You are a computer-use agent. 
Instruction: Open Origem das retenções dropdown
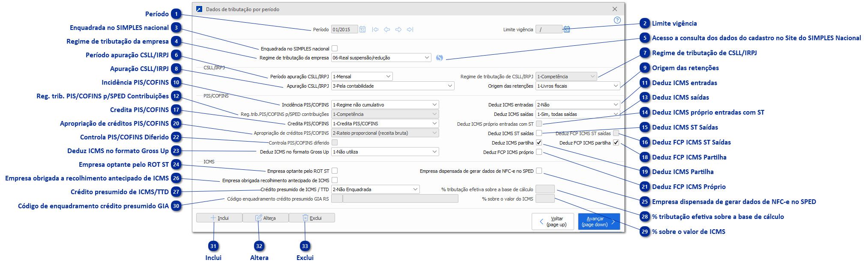click(578, 86)
